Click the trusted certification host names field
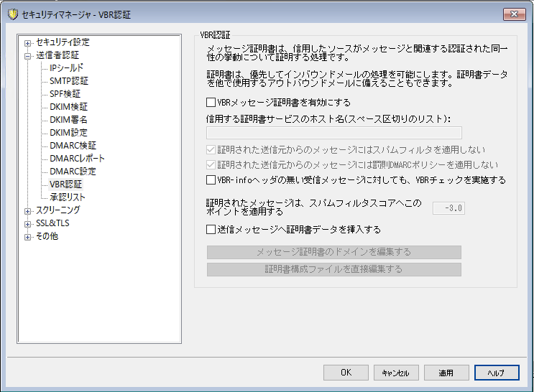534x392 pixels. pyautogui.click(x=334, y=133)
